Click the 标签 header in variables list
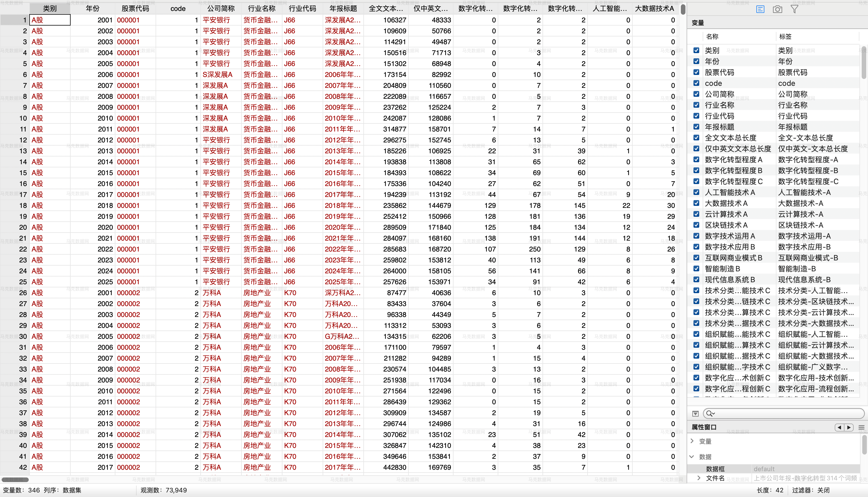The width and height of the screenshot is (868, 497). pyautogui.click(x=785, y=36)
